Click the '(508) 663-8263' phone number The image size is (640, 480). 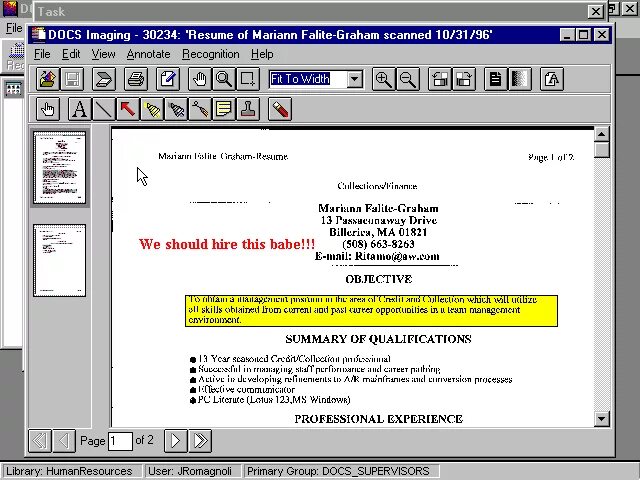378,244
